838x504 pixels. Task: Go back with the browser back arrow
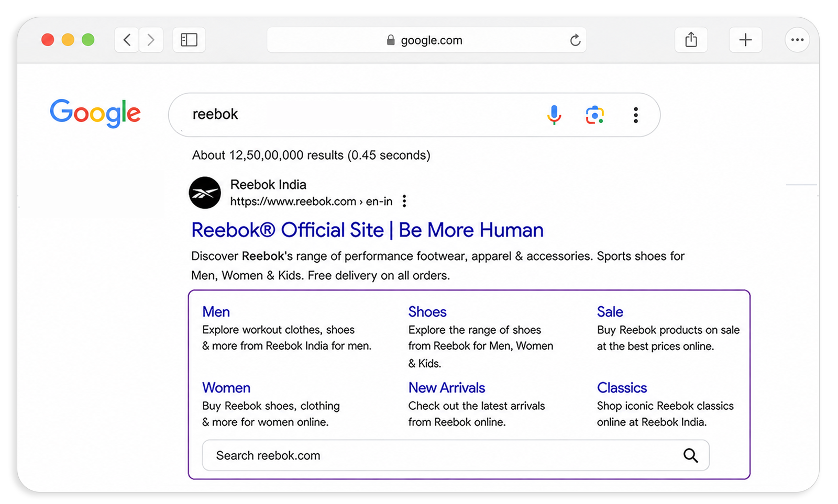[x=127, y=40]
